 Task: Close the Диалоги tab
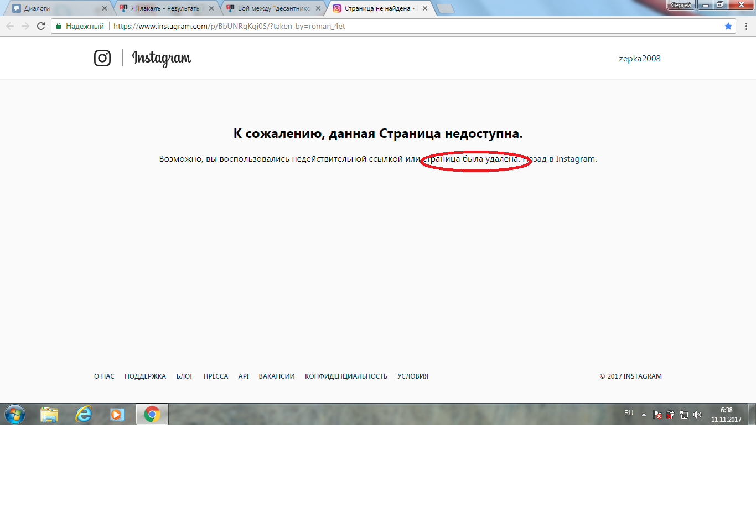click(105, 8)
